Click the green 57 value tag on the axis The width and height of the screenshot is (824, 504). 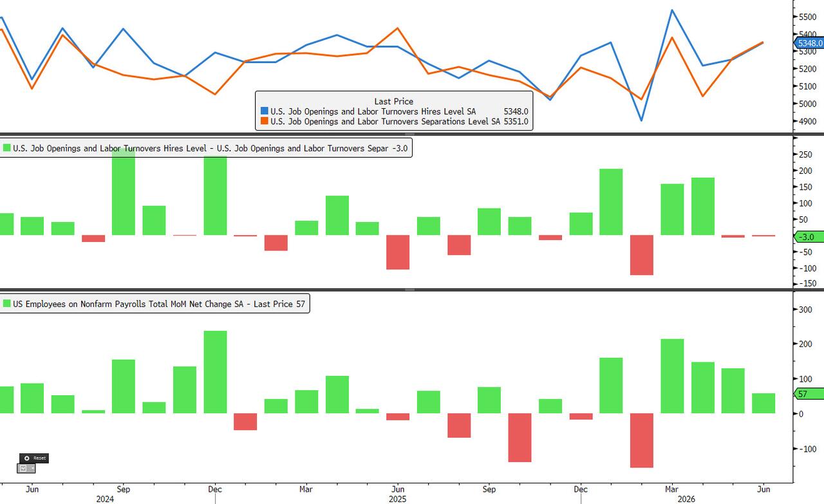(809, 394)
